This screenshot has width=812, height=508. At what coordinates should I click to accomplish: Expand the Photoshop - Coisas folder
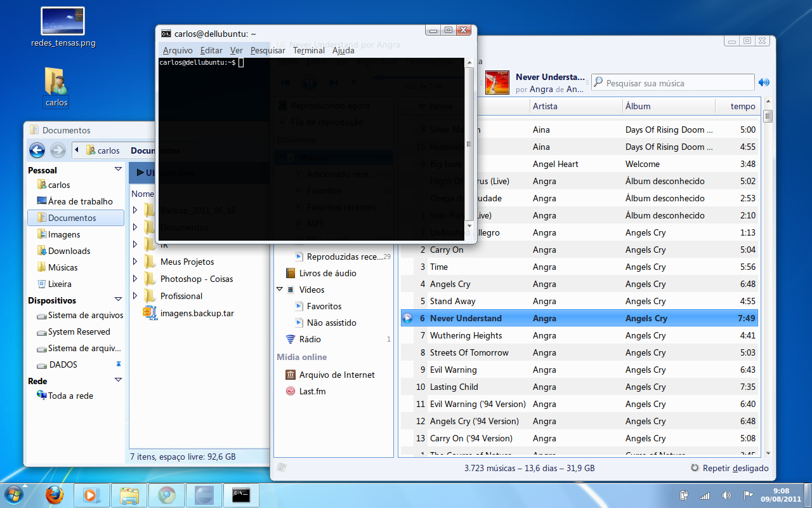135,279
